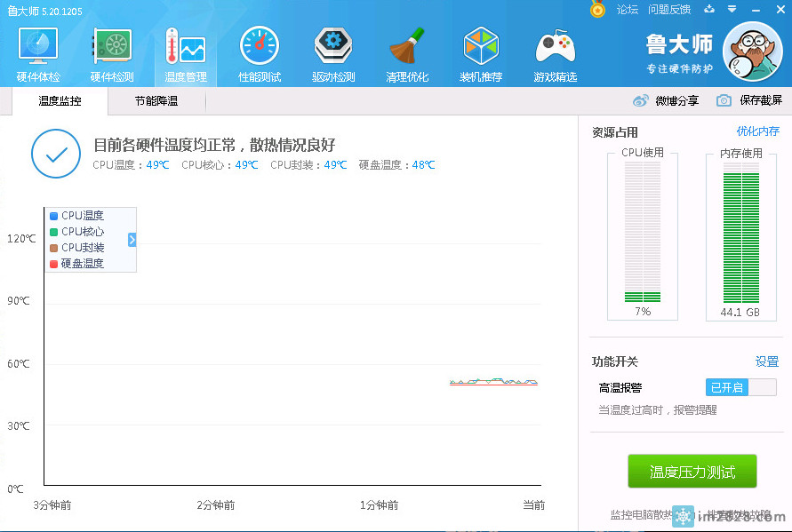Click the Weibo share icon
The height and width of the screenshot is (532, 792).
(x=641, y=101)
